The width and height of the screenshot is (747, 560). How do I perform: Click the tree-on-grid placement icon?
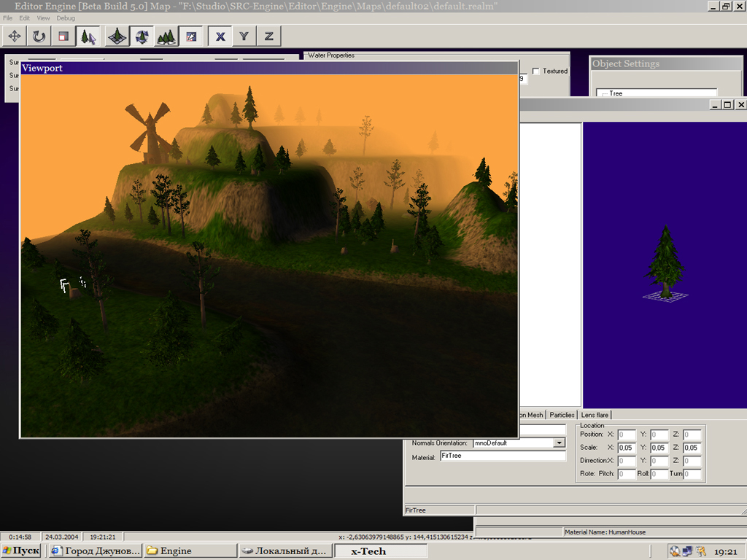coord(117,36)
